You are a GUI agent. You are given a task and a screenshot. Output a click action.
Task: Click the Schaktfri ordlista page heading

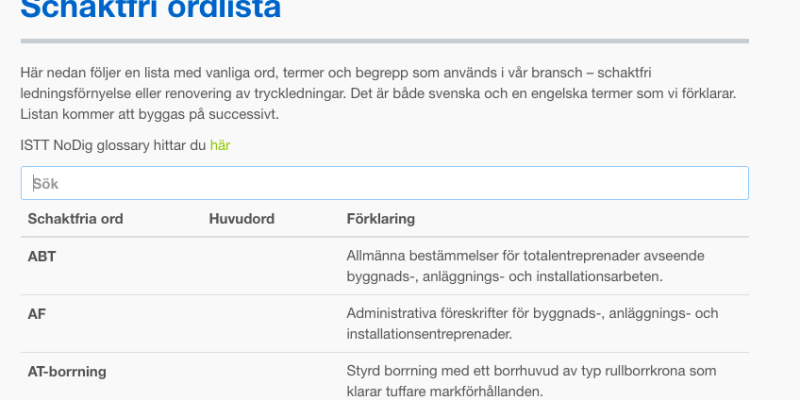(x=151, y=9)
